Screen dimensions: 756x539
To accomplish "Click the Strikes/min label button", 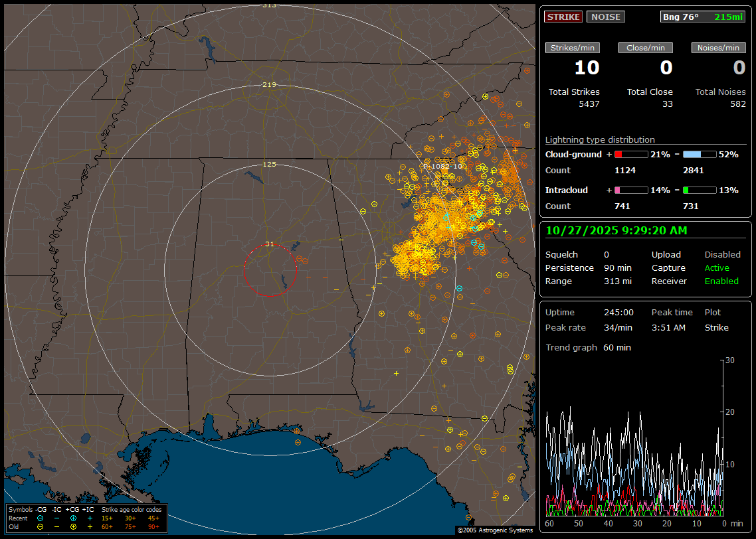I will [x=573, y=48].
